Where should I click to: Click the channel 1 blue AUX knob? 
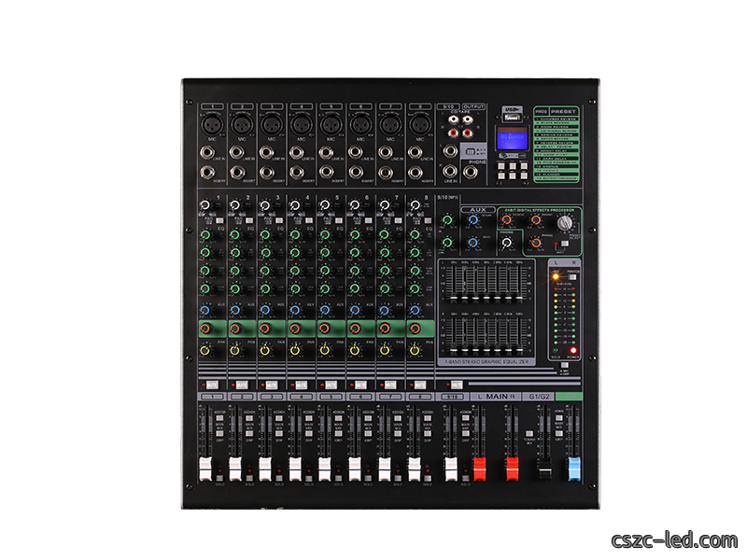click(x=204, y=311)
